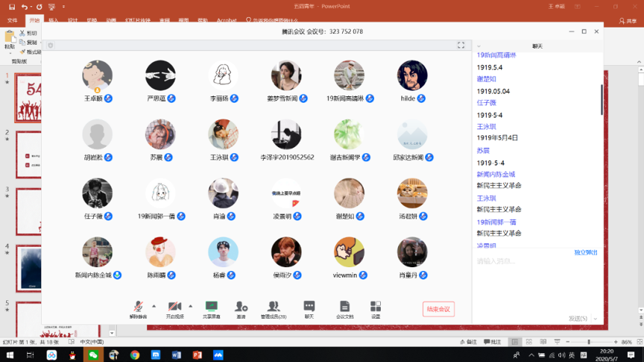Switch to Reading view icon

click(543, 342)
